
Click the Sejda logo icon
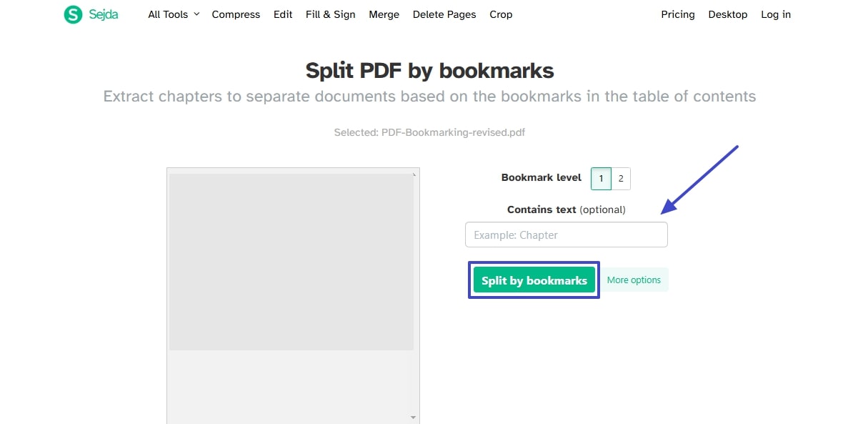click(72, 14)
